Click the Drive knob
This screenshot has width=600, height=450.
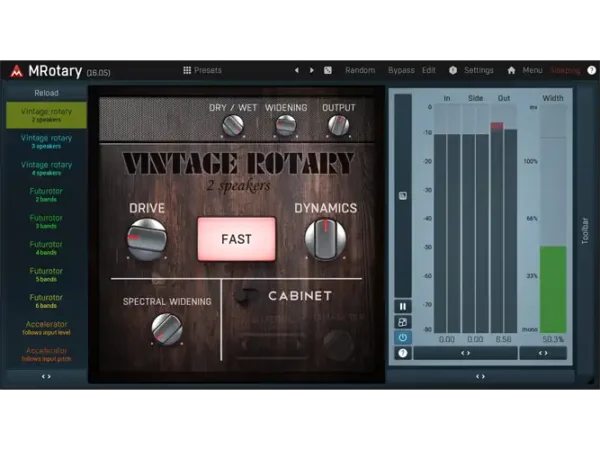[x=147, y=239]
